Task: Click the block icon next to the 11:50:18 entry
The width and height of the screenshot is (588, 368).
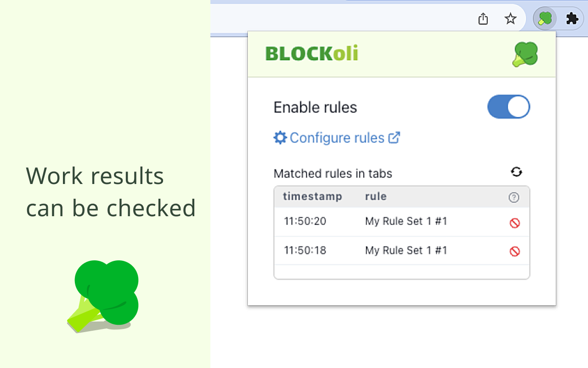Action: tap(514, 251)
